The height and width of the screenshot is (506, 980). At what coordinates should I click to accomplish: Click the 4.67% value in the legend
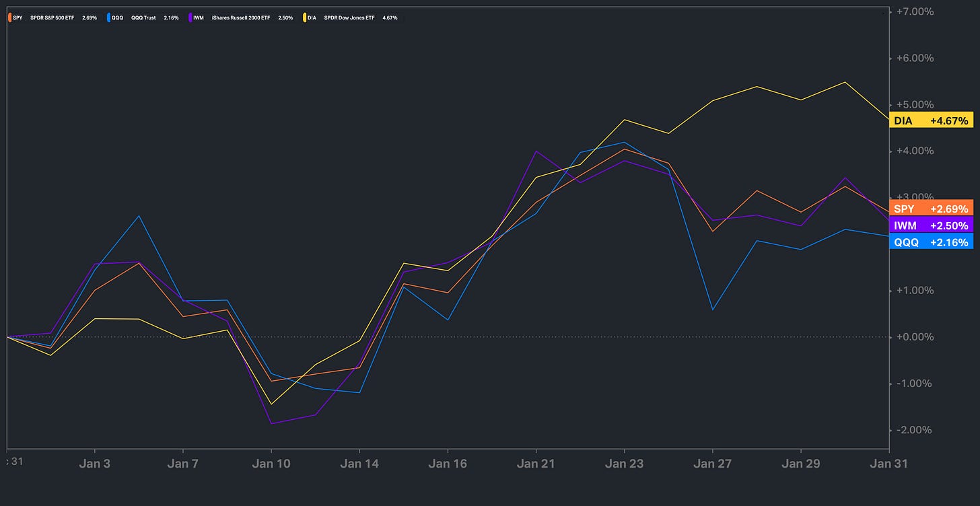[390, 17]
